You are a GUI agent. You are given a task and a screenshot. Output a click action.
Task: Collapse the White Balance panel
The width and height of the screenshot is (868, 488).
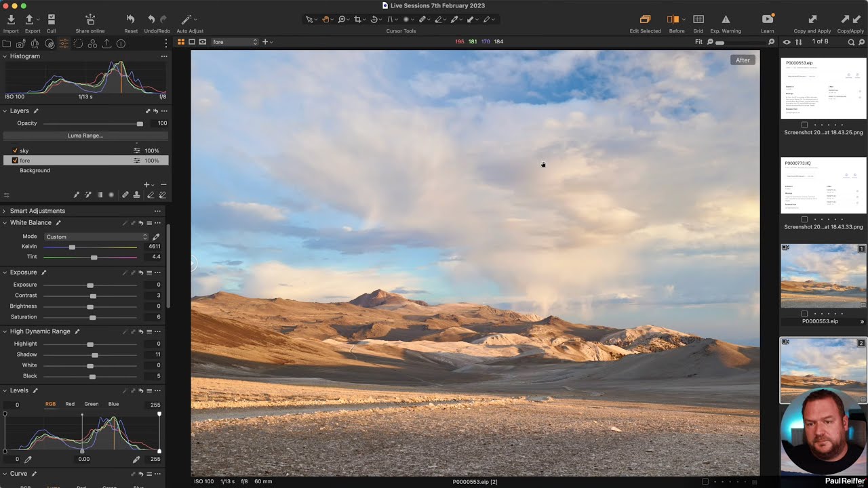(x=5, y=223)
